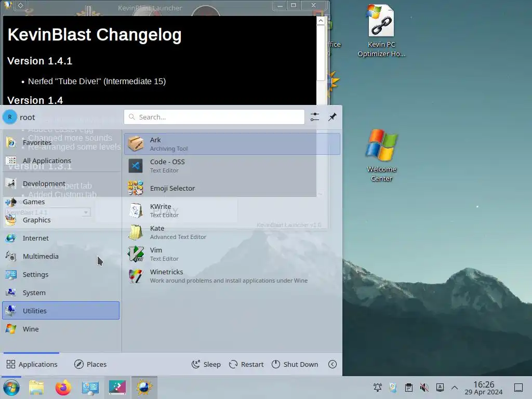
Task: Switch to Places tab
Action: pos(90,364)
